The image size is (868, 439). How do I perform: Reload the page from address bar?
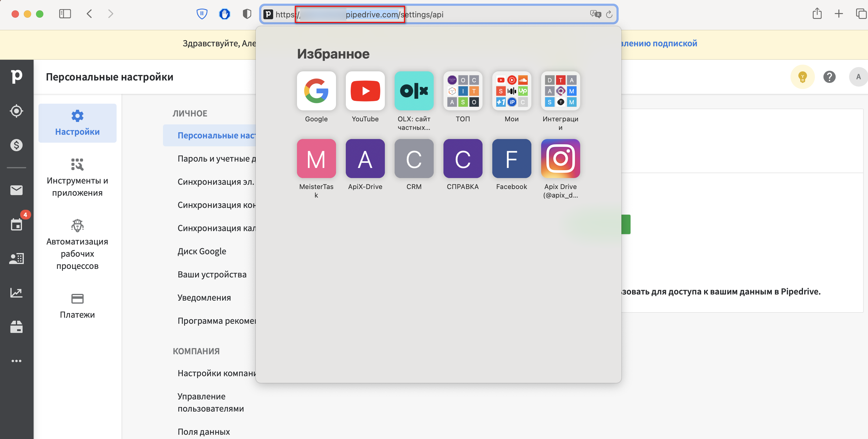pos(609,14)
